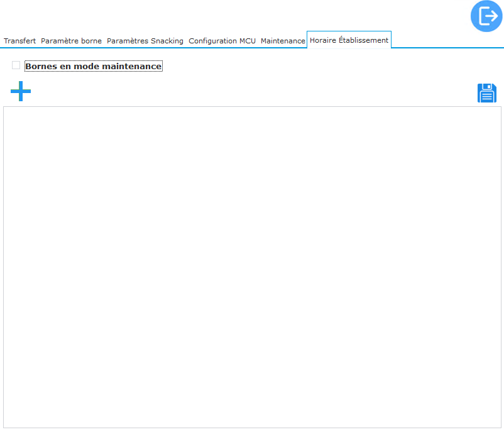Click inside the empty schedule list panel
504x437 pixels.
pyautogui.click(x=252, y=267)
